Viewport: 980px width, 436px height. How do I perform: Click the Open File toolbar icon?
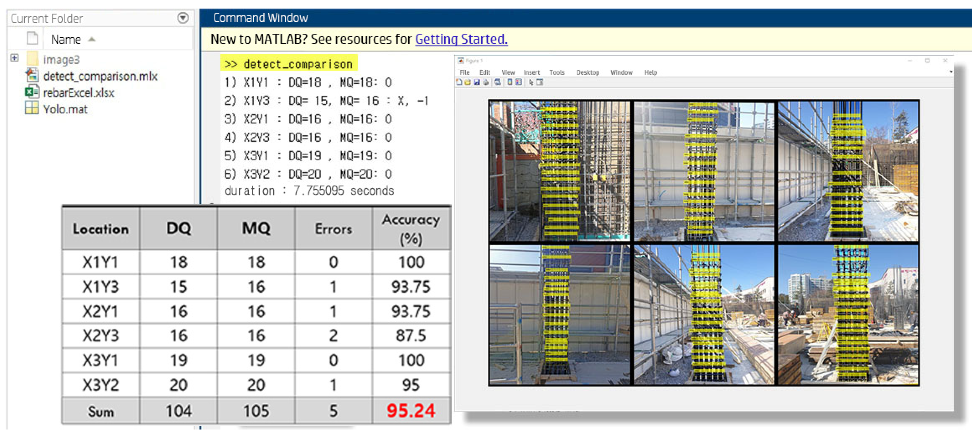pos(468,82)
